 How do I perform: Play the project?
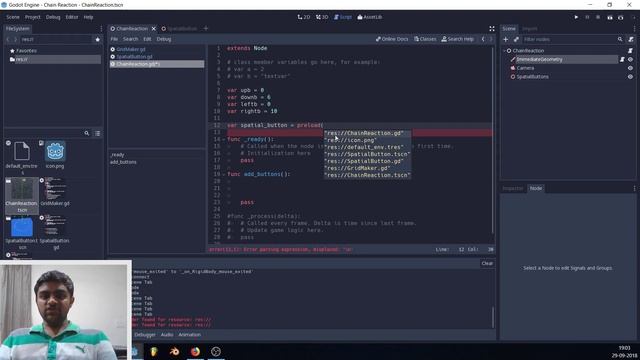pyautogui.click(x=576, y=17)
